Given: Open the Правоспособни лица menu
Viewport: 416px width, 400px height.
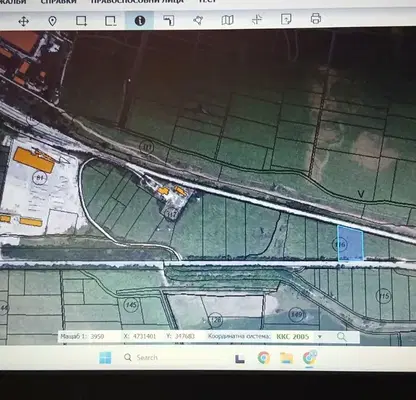Looking at the screenshot, I should coord(137,1).
